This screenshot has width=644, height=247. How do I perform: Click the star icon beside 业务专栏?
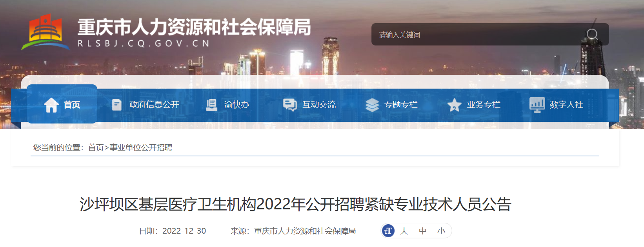coord(454,105)
